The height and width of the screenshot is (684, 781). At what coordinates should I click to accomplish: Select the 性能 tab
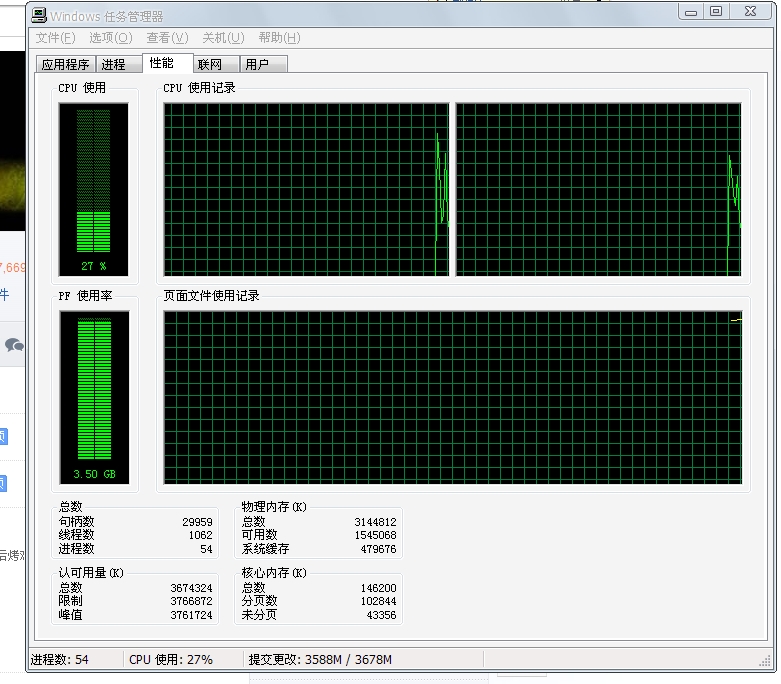(x=167, y=63)
